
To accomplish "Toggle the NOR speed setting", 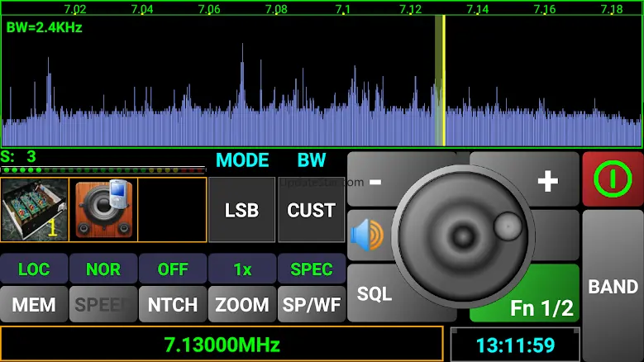I will coord(103,269).
